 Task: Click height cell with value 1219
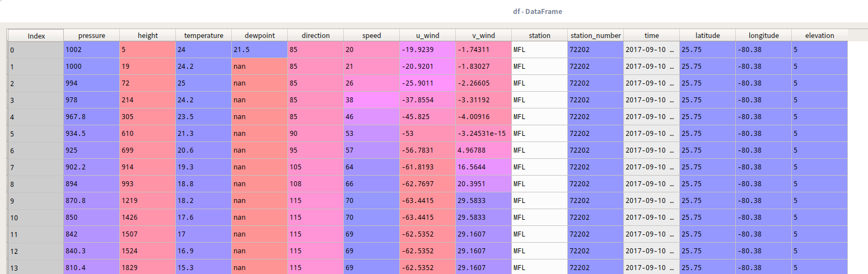coord(147,201)
